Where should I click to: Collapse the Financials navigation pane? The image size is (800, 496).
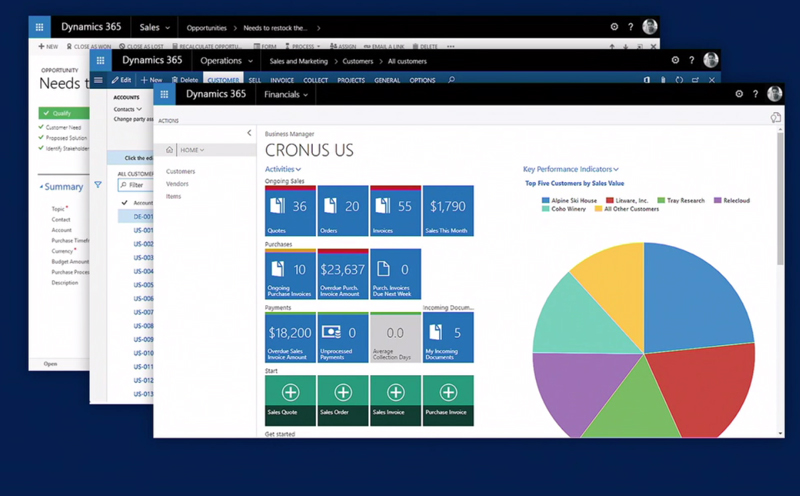(249, 133)
